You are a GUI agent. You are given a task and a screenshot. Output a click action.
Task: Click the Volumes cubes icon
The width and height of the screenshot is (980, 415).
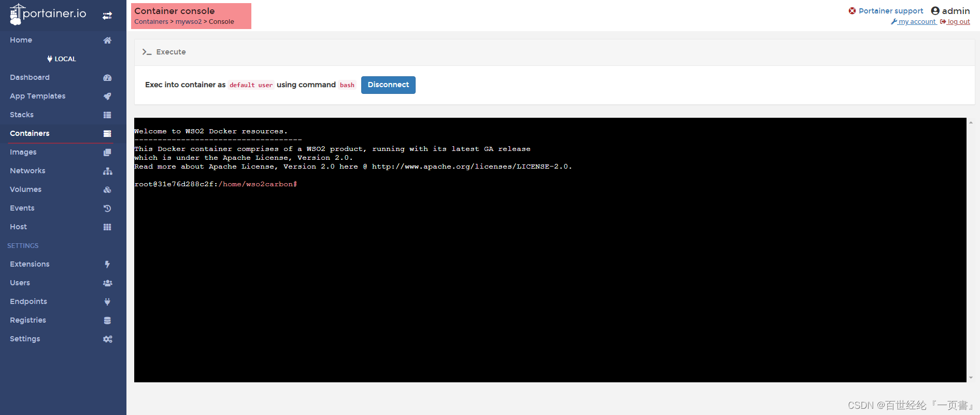pyautogui.click(x=107, y=189)
